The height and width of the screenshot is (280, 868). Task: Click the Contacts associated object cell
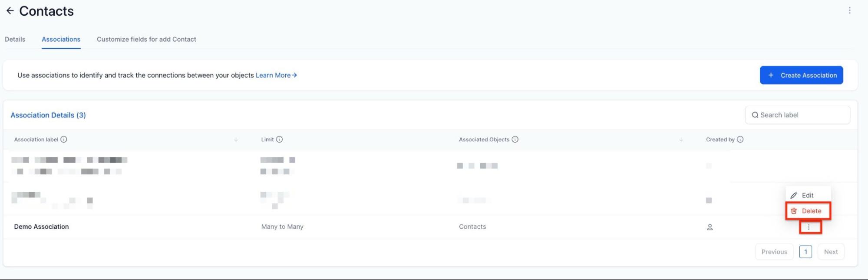coord(472,227)
